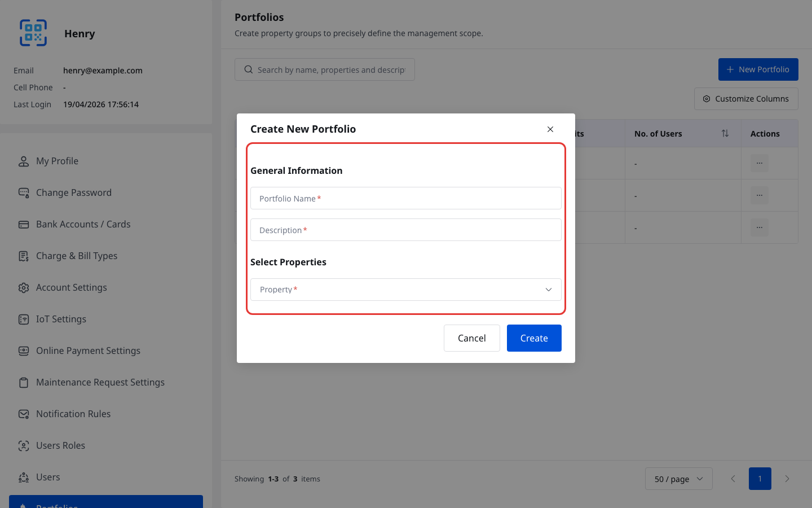Click the Create button
Image resolution: width=812 pixels, height=508 pixels.
coord(534,338)
